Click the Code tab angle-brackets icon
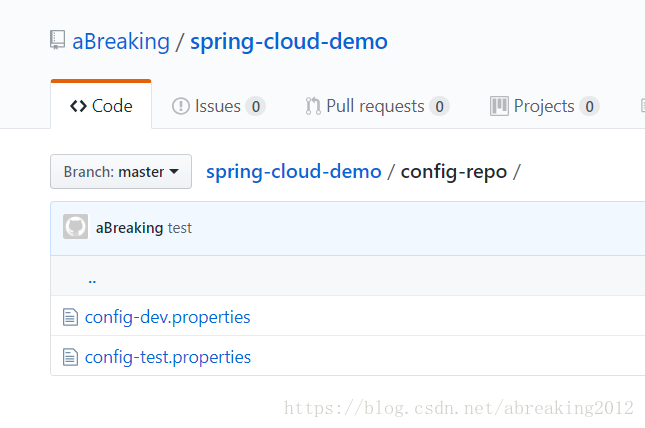 pyautogui.click(x=78, y=106)
